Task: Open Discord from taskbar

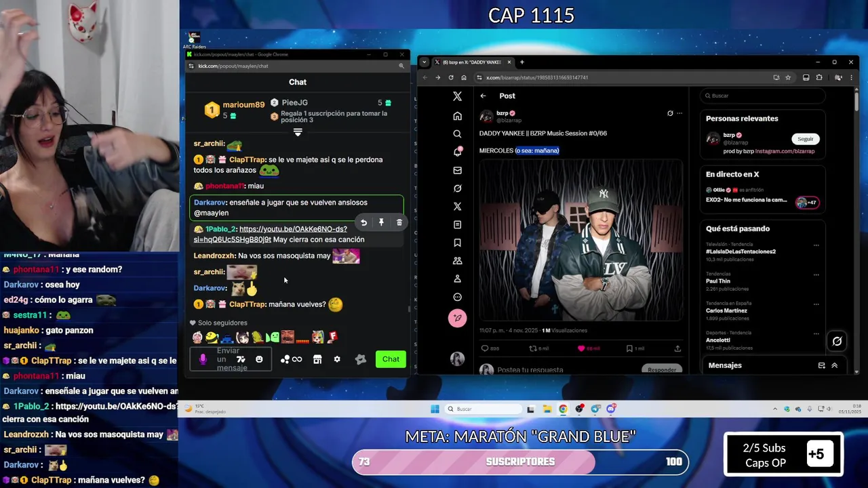Action: pos(611,409)
